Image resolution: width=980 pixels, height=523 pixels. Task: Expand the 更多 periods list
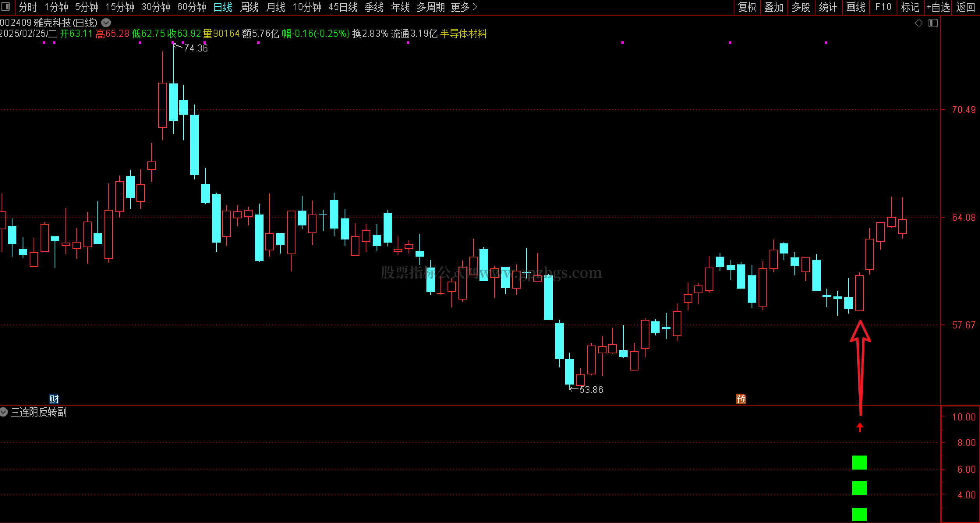tap(464, 7)
